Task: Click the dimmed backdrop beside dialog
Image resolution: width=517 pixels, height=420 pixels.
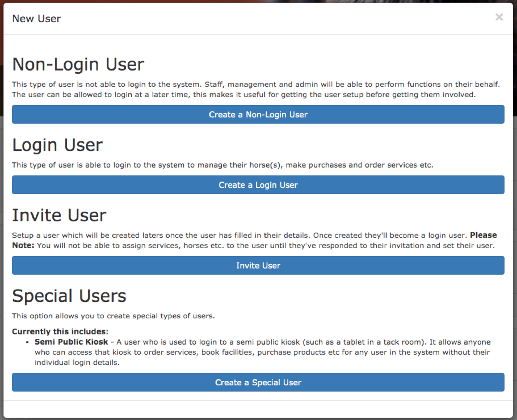Action: pyautogui.click(x=1, y=194)
